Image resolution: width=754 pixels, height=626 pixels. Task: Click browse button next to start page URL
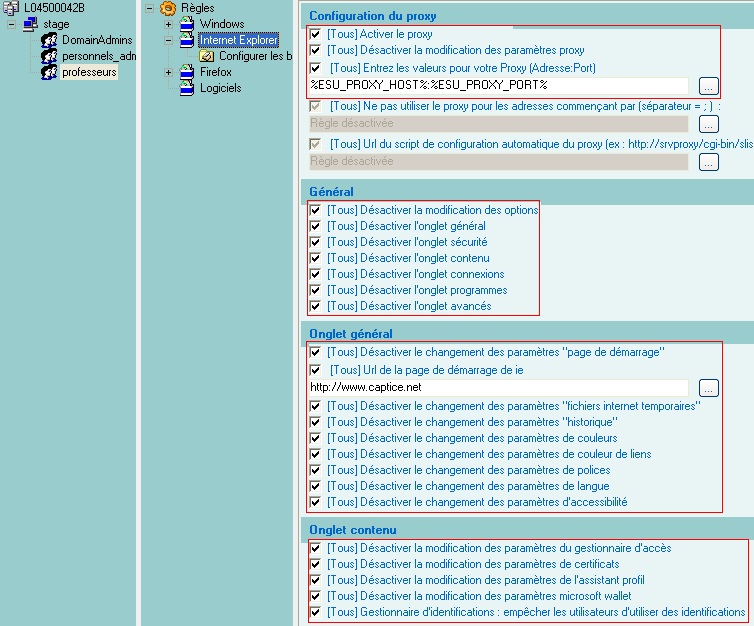pos(708,387)
